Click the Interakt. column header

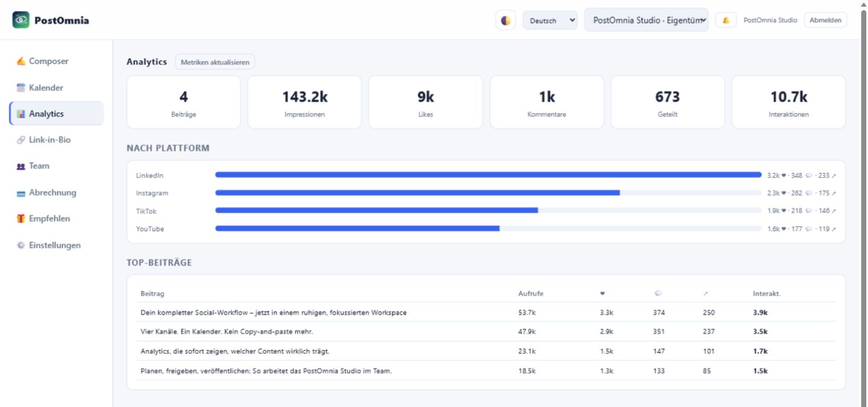click(x=766, y=293)
